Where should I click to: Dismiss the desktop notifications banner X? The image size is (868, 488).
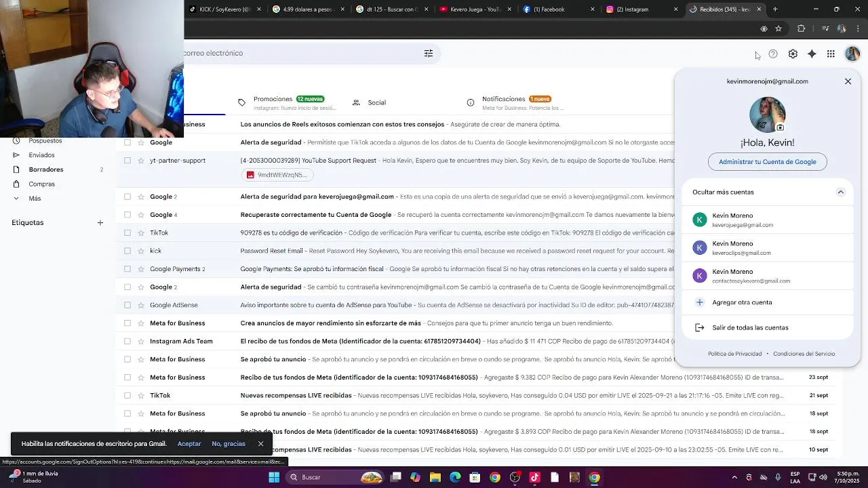[260, 444]
